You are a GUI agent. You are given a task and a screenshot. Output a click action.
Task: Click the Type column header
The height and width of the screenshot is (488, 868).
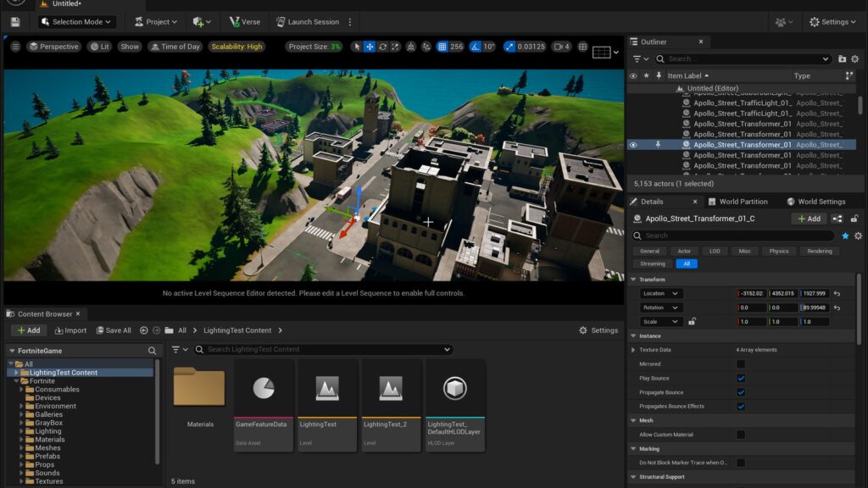[802, 75]
